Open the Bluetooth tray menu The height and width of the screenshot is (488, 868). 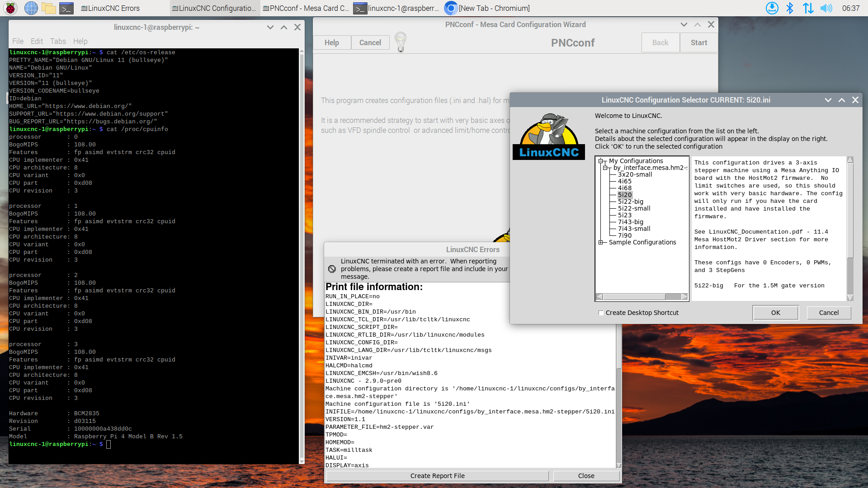click(x=790, y=8)
